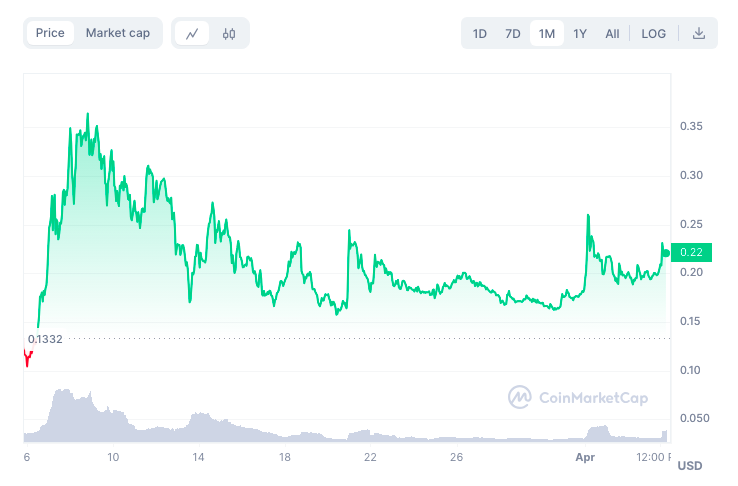Select the Price tab
738x486 pixels.
[50, 33]
